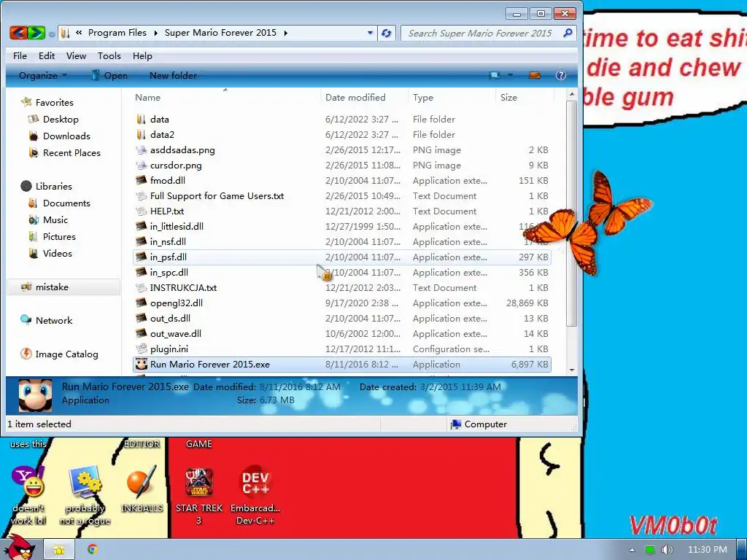Screen dimensions: 747x560
Task: Show hidden breadcrumb path chevron
Action: pos(79,32)
